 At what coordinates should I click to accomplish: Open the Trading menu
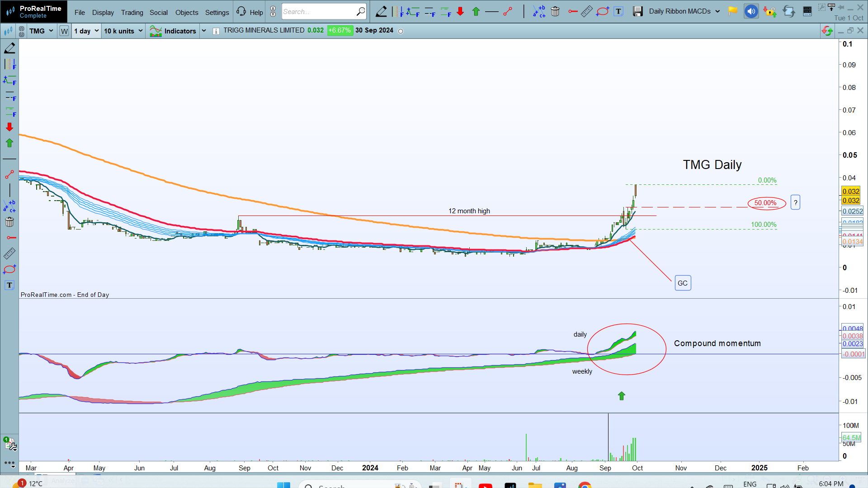[132, 13]
